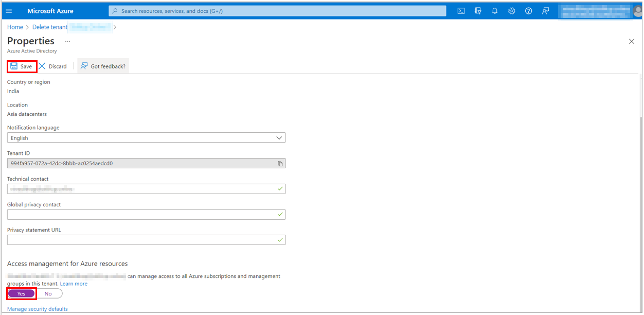Go to Delete tenant breadcrumb
Image resolution: width=644 pixels, height=315 pixels.
[x=50, y=27]
